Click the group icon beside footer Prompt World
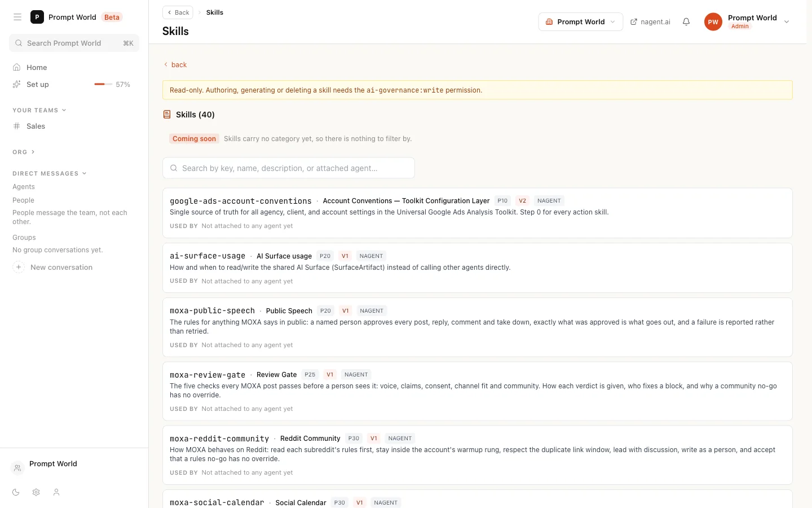The image size is (812, 508). tap(17, 467)
